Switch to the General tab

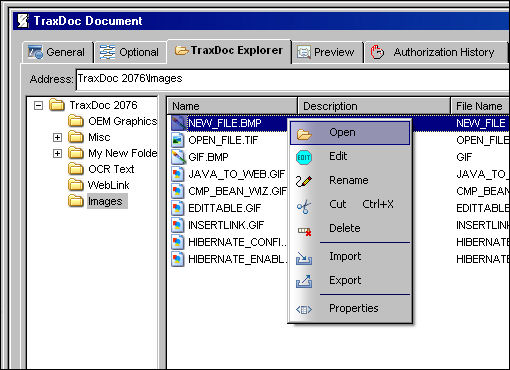coord(58,52)
